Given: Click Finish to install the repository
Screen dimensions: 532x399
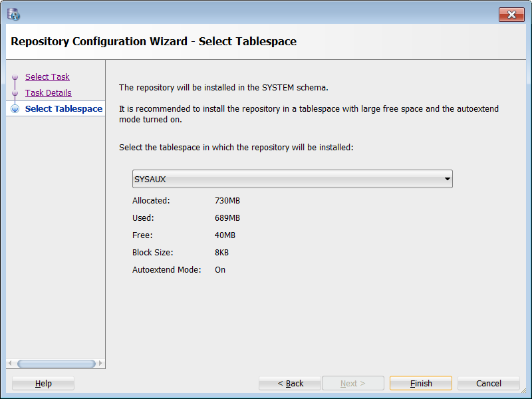Looking at the screenshot, I should click(420, 384).
